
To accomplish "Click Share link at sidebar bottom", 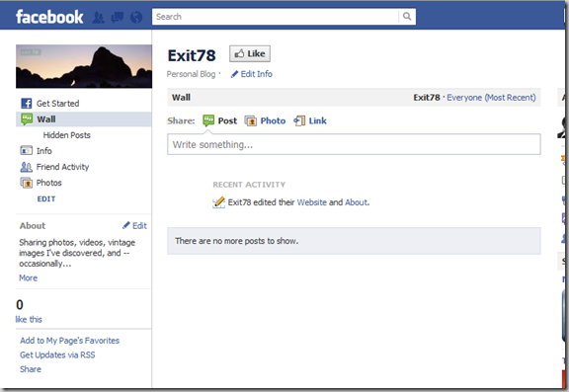I will (31, 369).
